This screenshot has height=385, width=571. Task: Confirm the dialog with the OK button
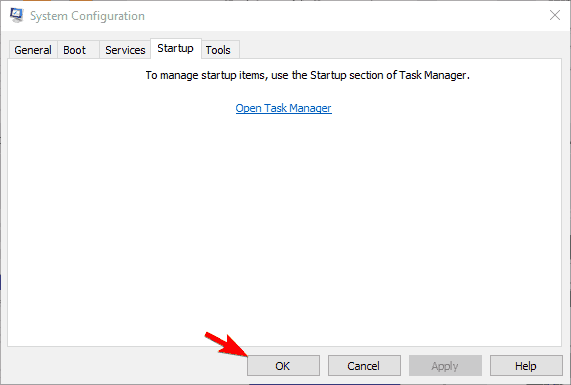click(283, 366)
